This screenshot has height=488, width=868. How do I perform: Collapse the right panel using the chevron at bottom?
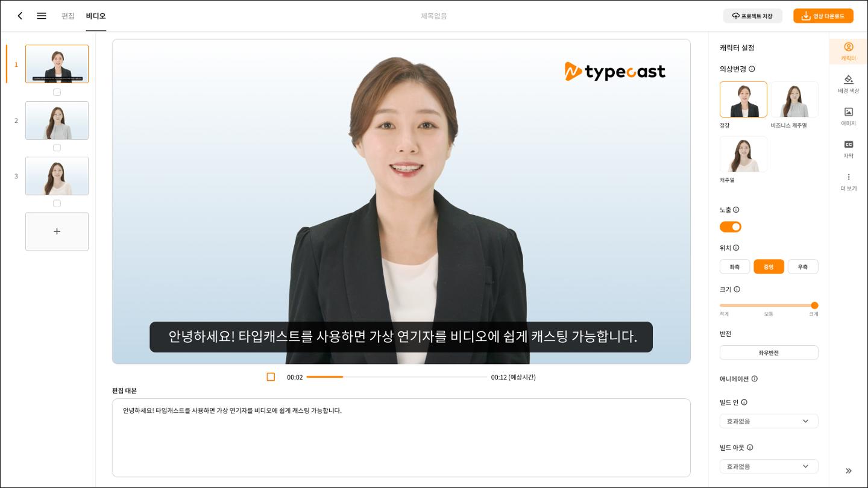pyautogui.click(x=849, y=471)
